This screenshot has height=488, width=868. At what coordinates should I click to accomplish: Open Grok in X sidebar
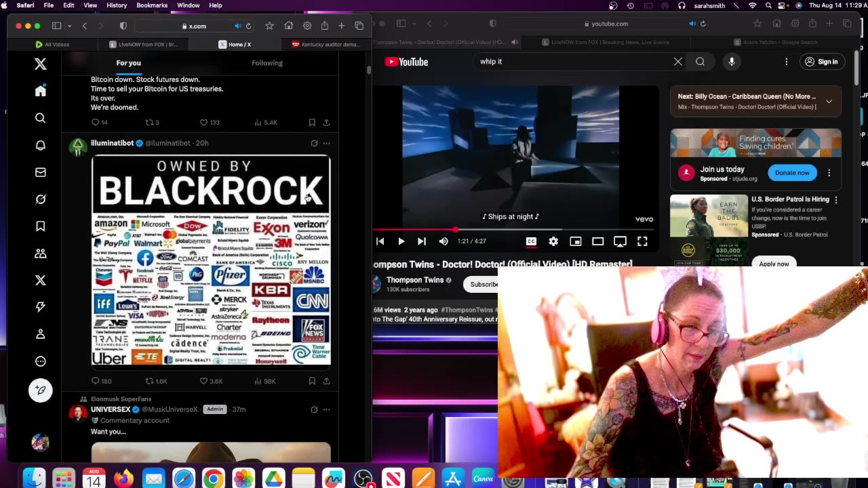click(x=41, y=199)
